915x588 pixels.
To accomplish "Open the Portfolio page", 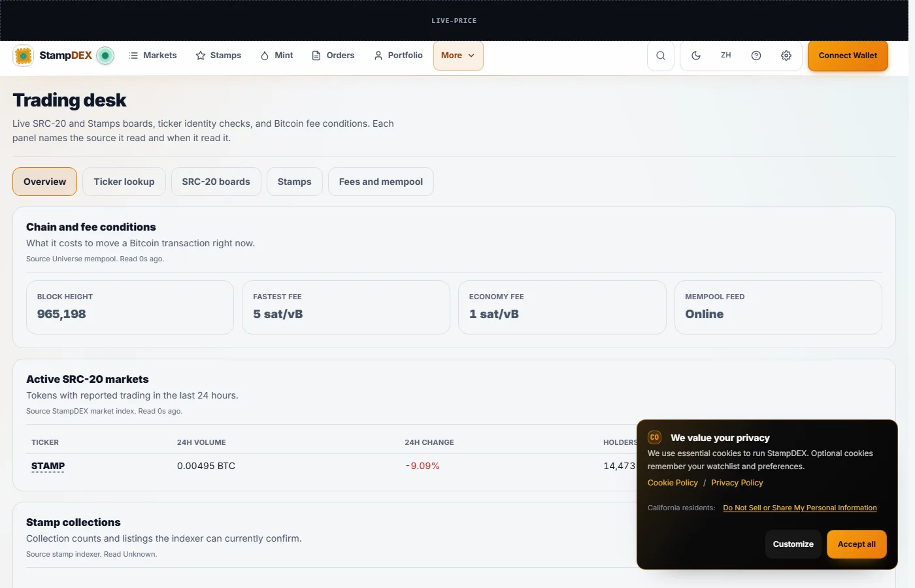I will pos(398,56).
